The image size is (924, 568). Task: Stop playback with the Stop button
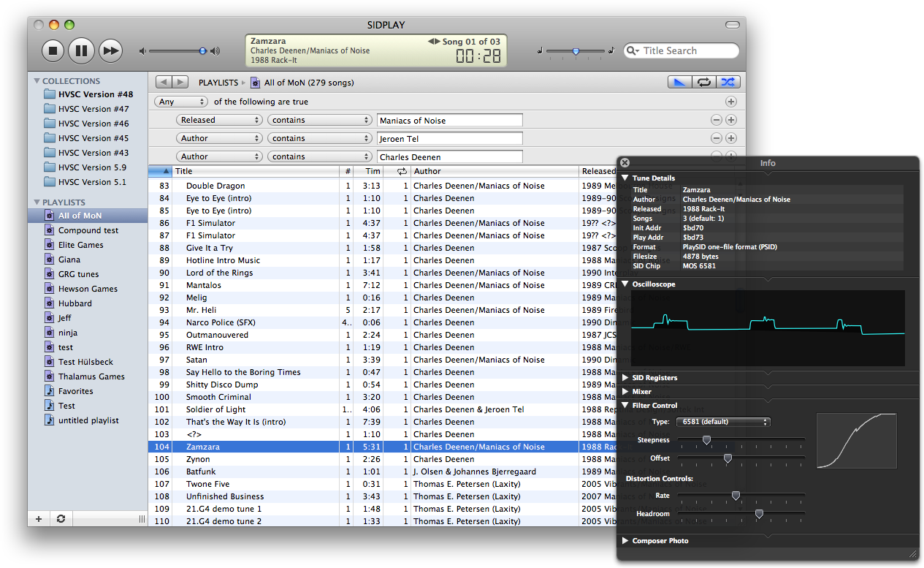pyautogui.click(x=53, y=50)
